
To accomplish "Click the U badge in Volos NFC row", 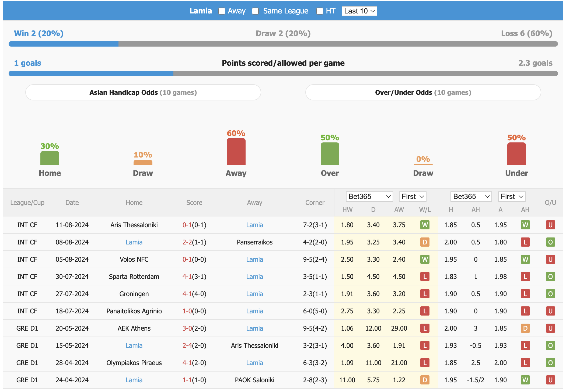I will [550, 259].
